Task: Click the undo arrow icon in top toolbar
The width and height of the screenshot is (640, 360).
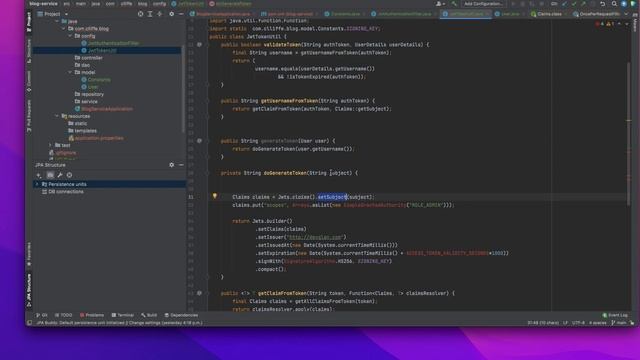Action: tap(603, 4)
